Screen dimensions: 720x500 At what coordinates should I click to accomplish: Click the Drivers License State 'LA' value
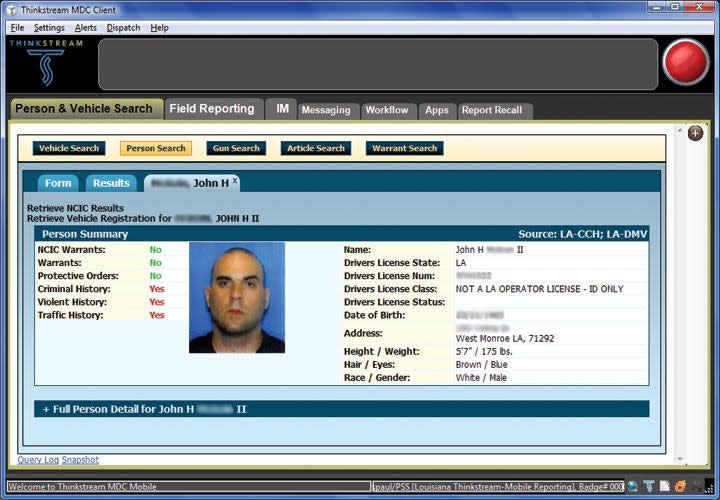(461, 263)
